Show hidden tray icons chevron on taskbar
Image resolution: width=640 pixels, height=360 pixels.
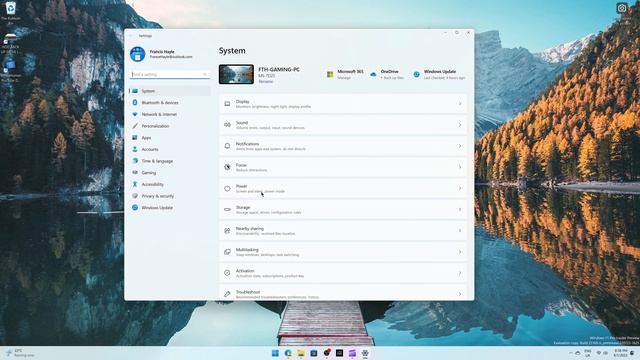(x=571, y=353)
